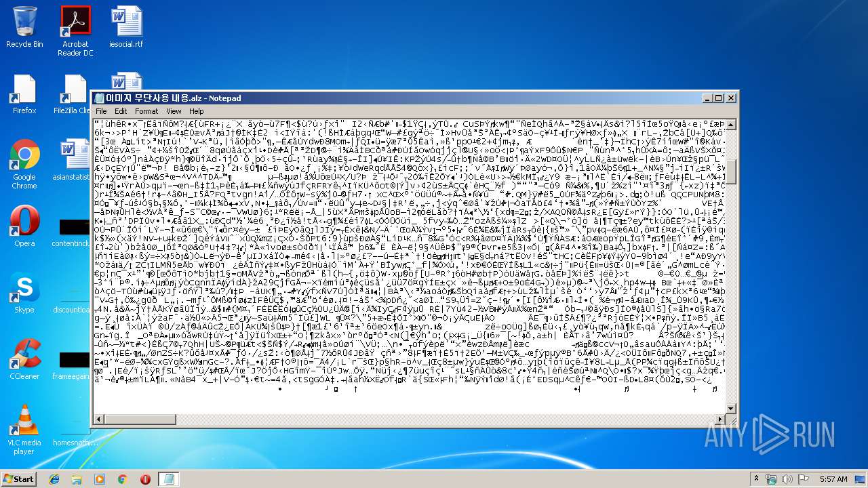Open Windows Media Player taskbar icon
Viewport: 868px width, 488px height.
pos(100,479)
